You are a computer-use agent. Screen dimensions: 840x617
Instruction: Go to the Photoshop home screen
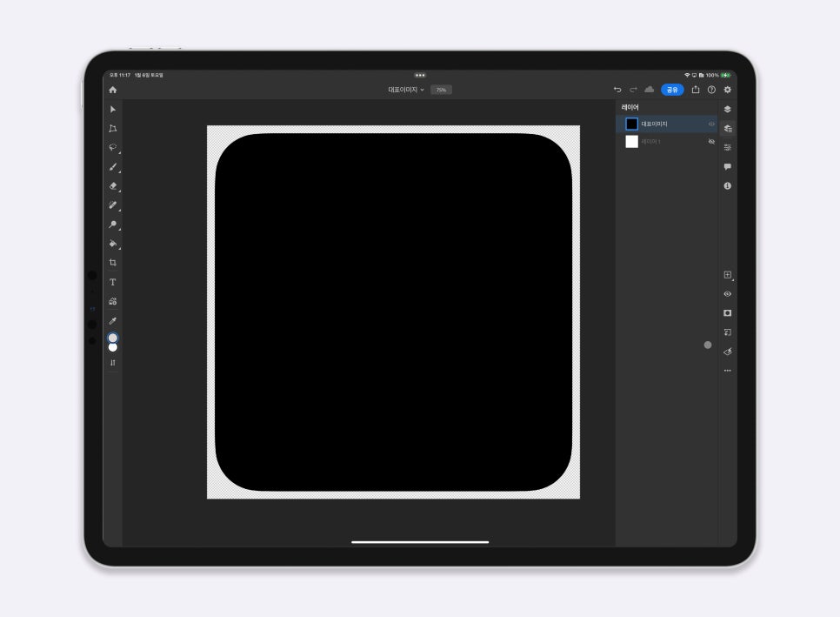tap(112, 90)
